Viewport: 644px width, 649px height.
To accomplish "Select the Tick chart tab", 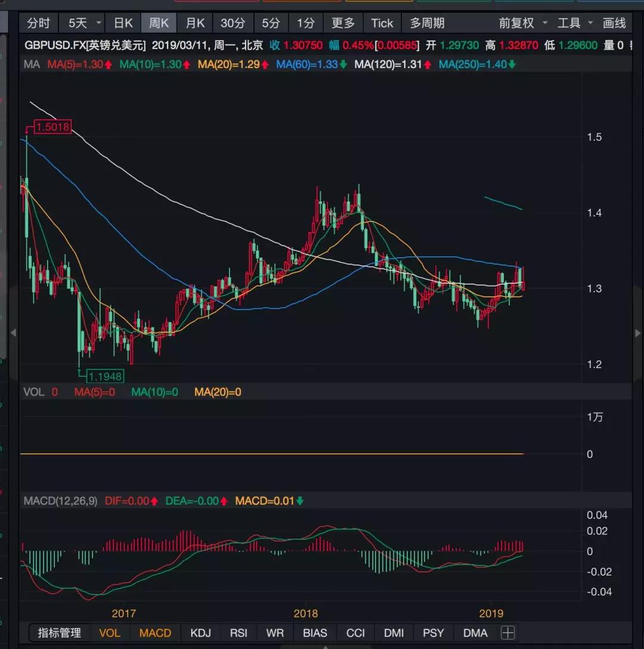I will tap(382, 23).
